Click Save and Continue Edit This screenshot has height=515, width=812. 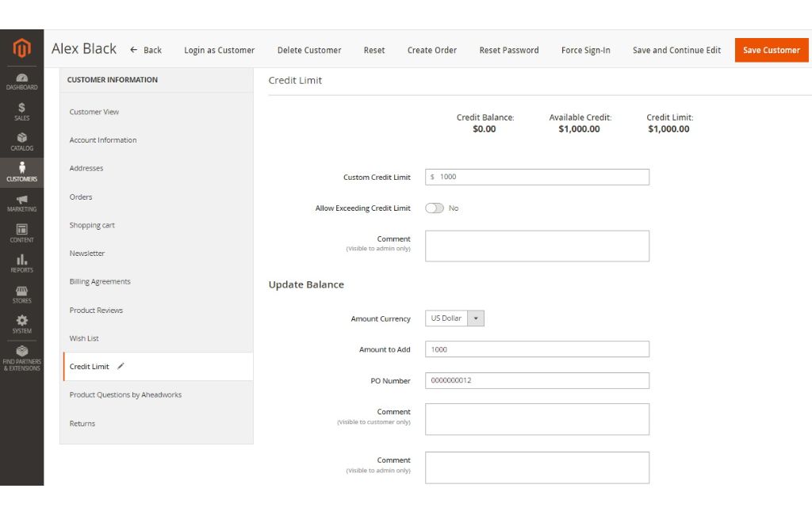(676, 50)
